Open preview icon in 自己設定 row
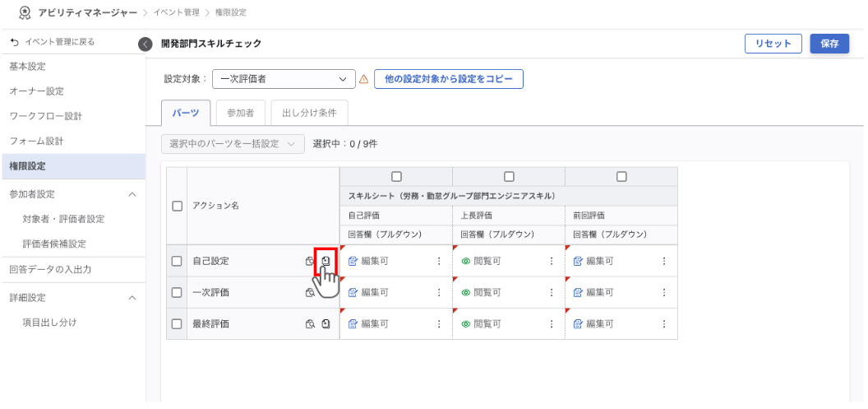The width and height of the screenshot is (868, 409). (311, 261)
